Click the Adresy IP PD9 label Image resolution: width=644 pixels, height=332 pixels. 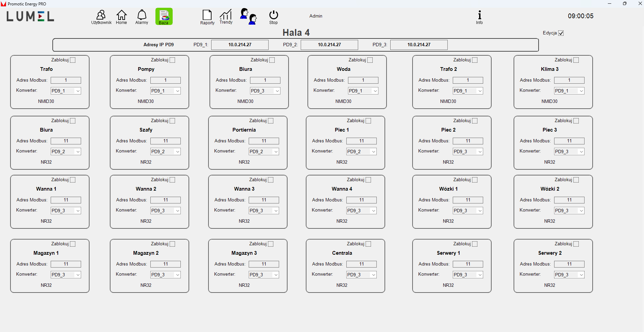(158, 45)
